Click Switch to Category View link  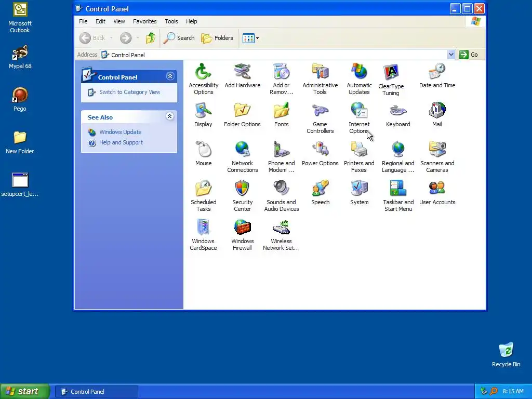click(129, 92)
